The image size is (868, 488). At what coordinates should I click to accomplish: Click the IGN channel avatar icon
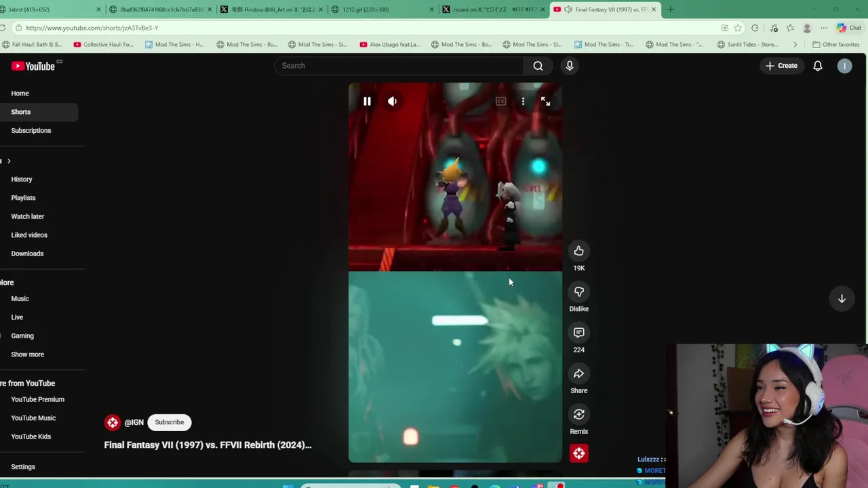(x=112, y=422)
